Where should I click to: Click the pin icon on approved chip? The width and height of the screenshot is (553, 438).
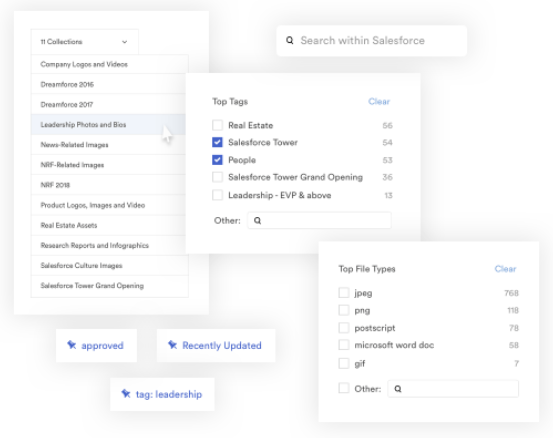coord(72,345)
